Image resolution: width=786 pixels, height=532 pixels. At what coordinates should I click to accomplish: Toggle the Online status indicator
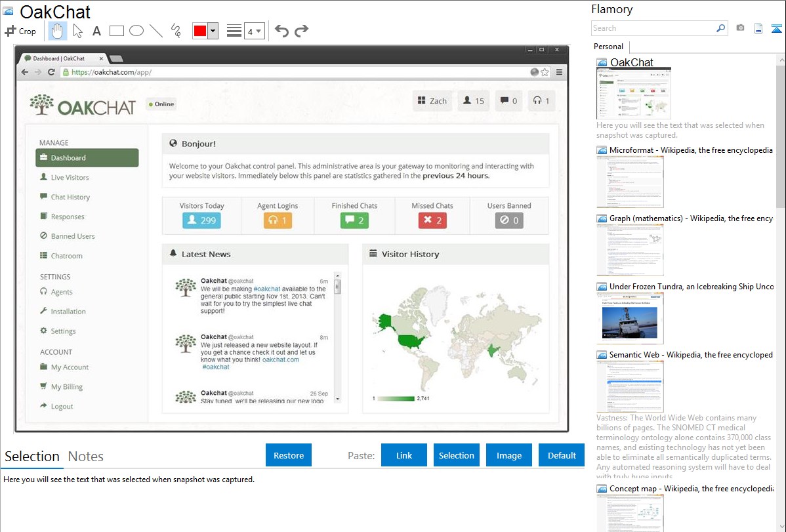161,104
